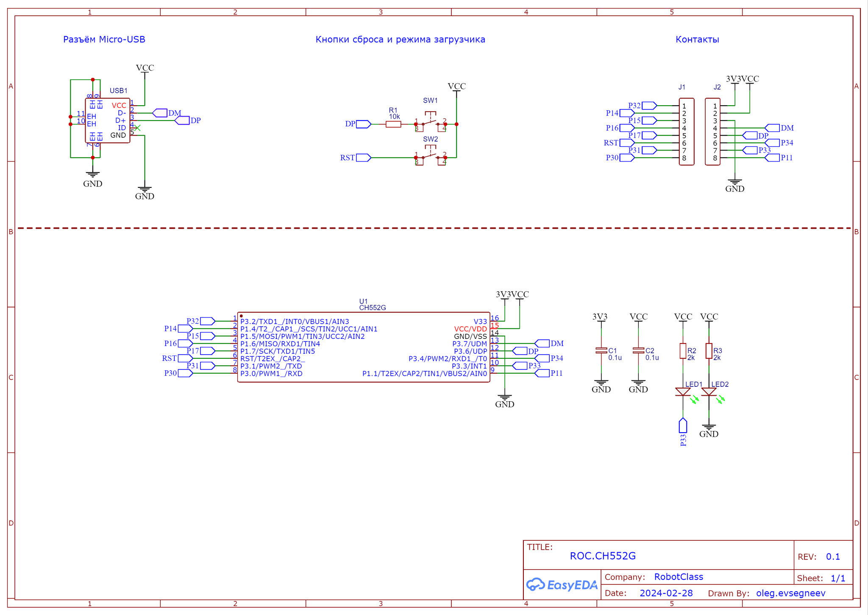Select the USB1 Micro-USB connector symbol
This screenshot has height=615, width=868.
click(x=108, y=120)
